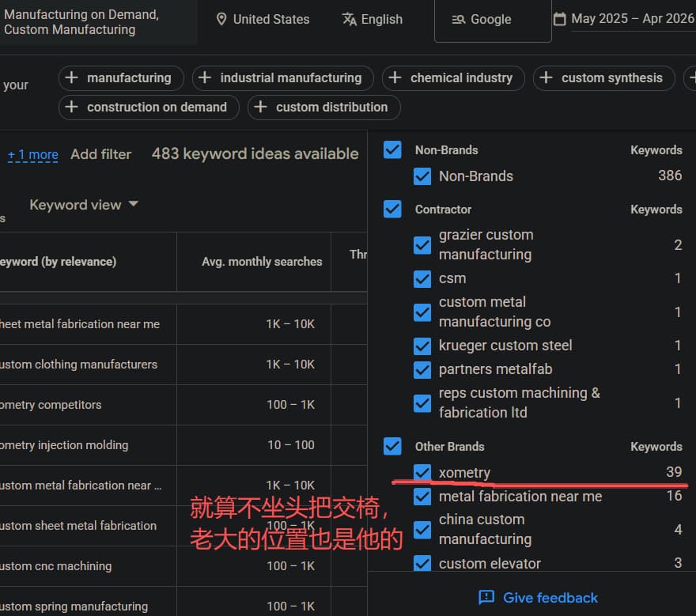This screenshot has width=696, height=616.
Task: Click the +1 more filters link
Action: [33, 154]
